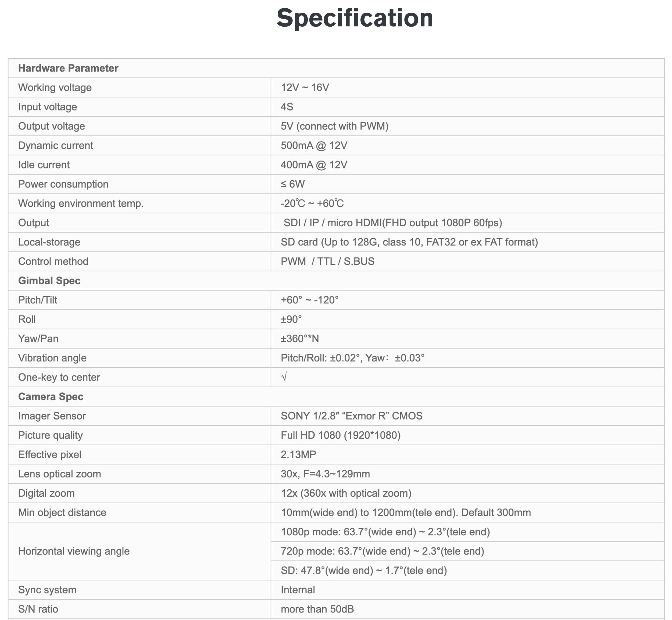Click the 720p mode viewing angle row
This screenshot has height=620, width=672.
tap(382, 551)
